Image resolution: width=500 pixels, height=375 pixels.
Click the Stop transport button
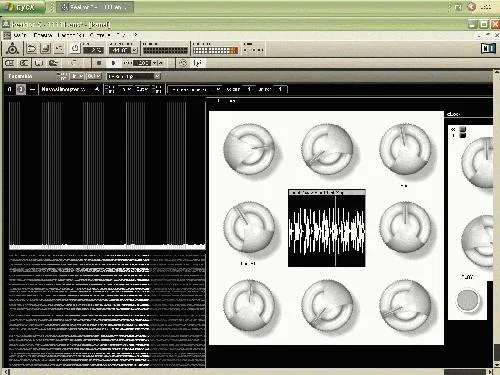[x=99, y=63]
